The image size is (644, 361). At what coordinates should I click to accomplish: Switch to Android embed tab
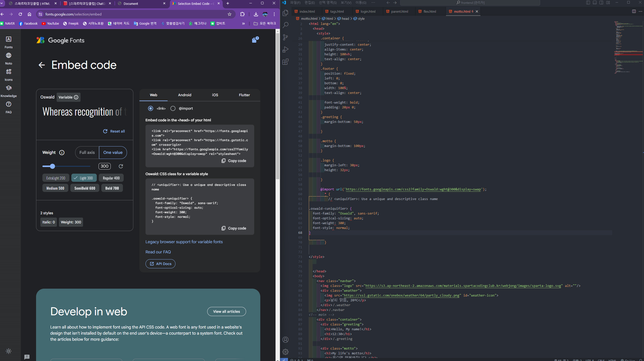click(x=185, y=95)
